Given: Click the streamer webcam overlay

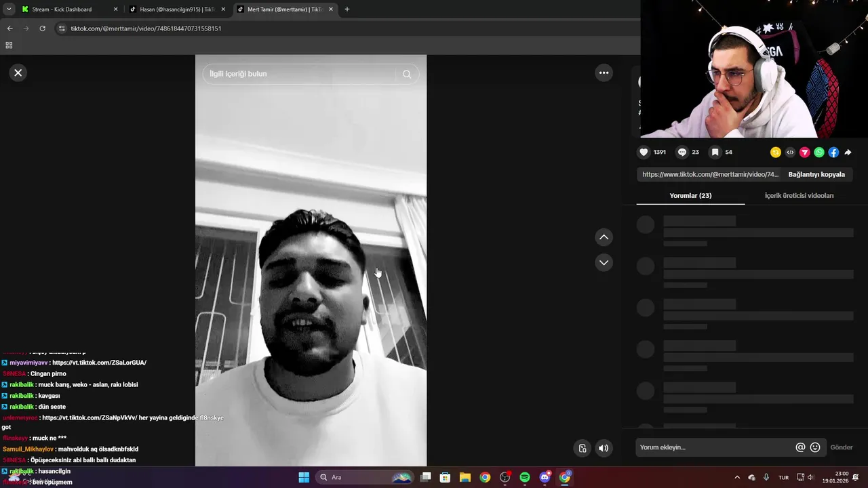Looking at the screenshot, I should point(754,69).
